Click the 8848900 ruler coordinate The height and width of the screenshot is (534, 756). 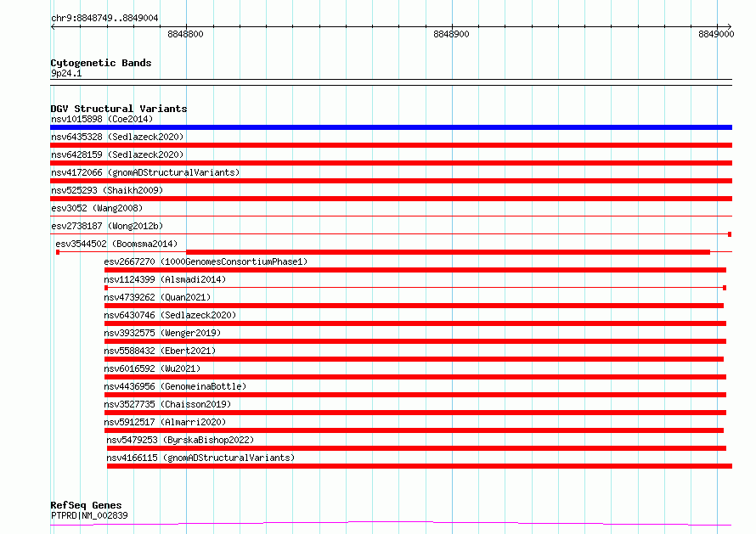click(451, 34)
